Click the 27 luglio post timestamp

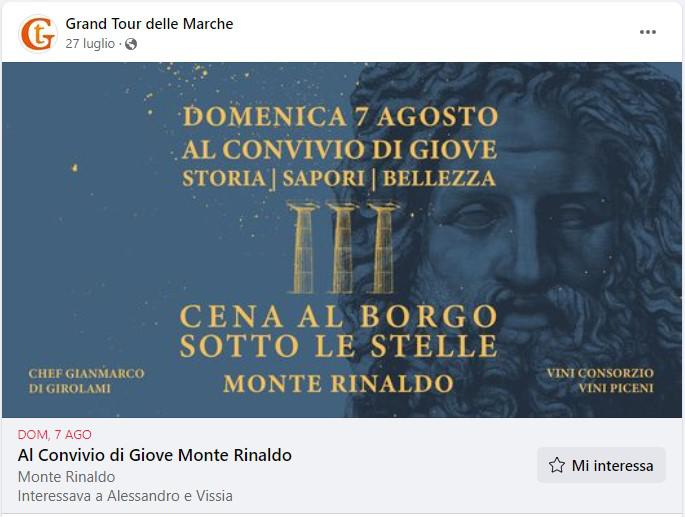click(x=91, y=44)
